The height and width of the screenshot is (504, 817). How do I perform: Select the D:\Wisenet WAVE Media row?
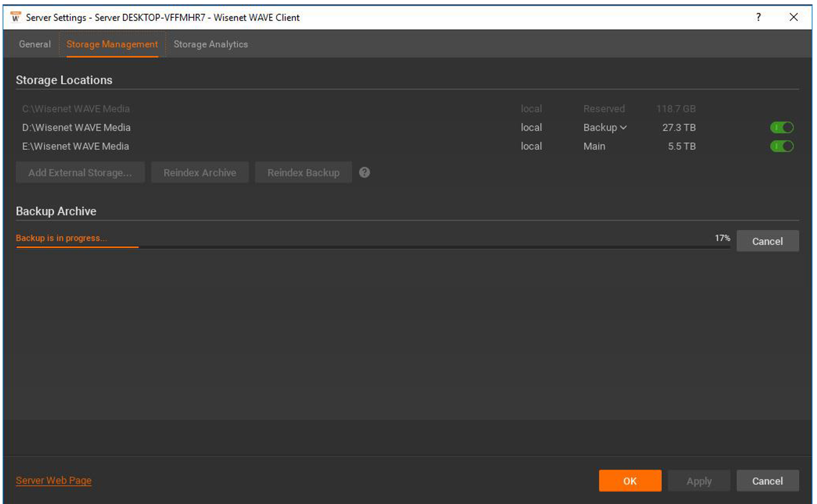(x=407, y=127)
